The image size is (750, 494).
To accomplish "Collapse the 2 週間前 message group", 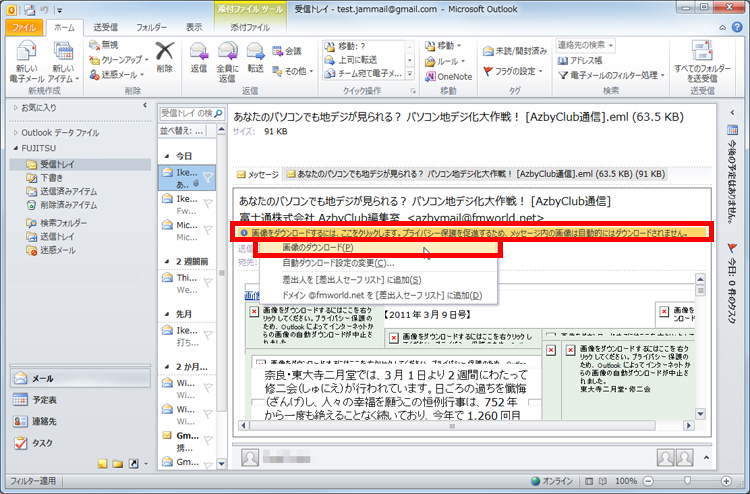I will click(x=166, y=262).
